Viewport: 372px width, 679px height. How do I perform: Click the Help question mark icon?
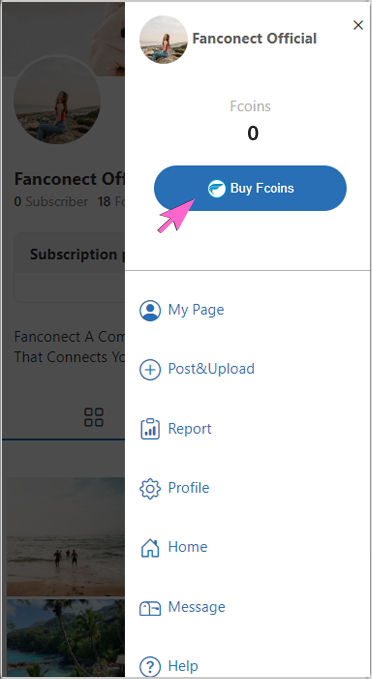point(150,666)
